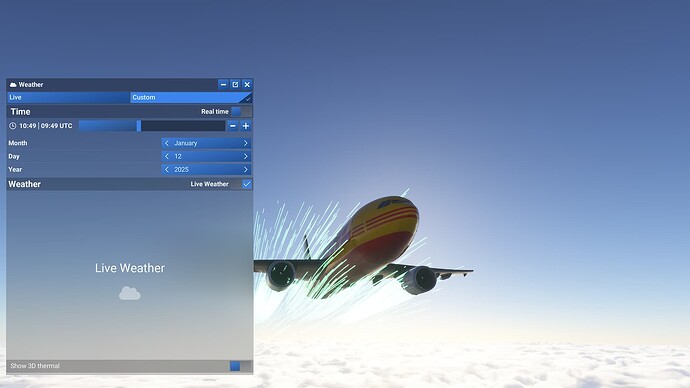The width and height of the screenshot is (690, 388).
Task: Select next month after January
Action: pos(246,143)
